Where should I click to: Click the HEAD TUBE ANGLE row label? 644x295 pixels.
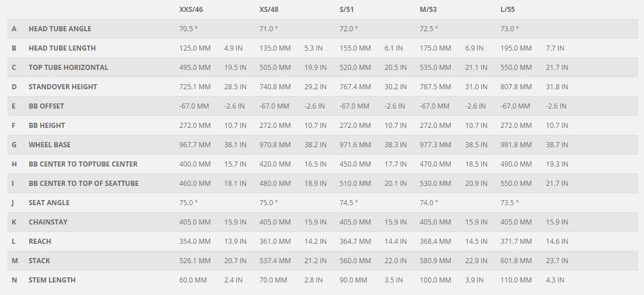pyautogui.click(x=60, y=29)
